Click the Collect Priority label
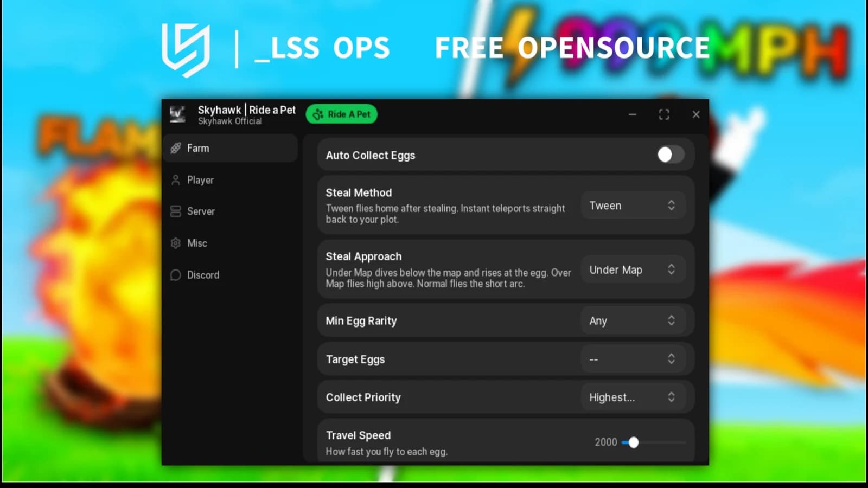This screenshot has width=868, height=488. [363, 397]
